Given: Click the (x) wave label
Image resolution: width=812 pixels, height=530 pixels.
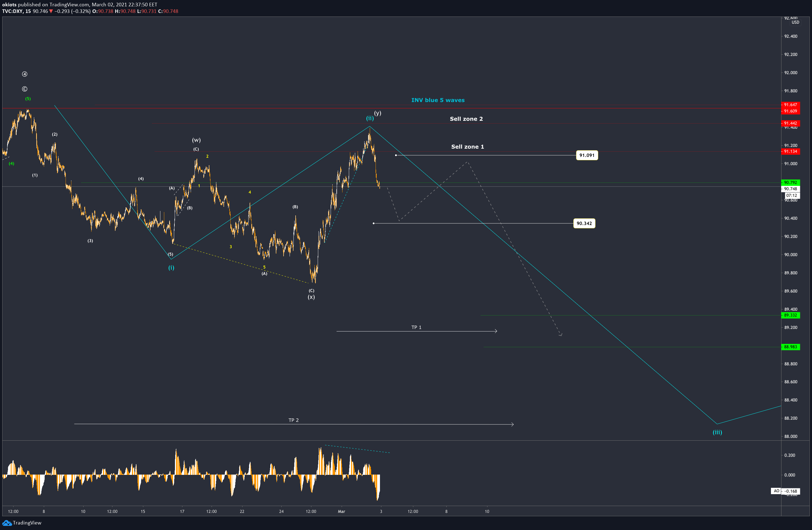Looking at the screenshot, I should point(311,297).
